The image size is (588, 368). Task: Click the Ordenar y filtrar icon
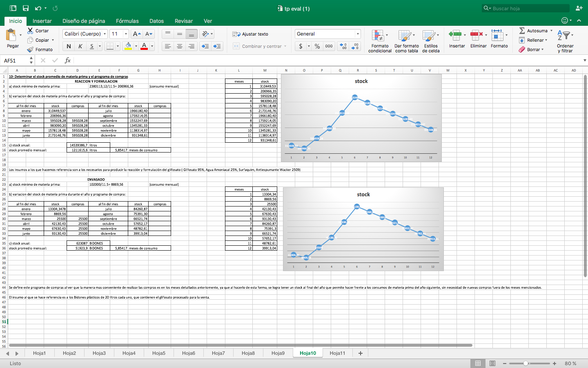[564, 36]
